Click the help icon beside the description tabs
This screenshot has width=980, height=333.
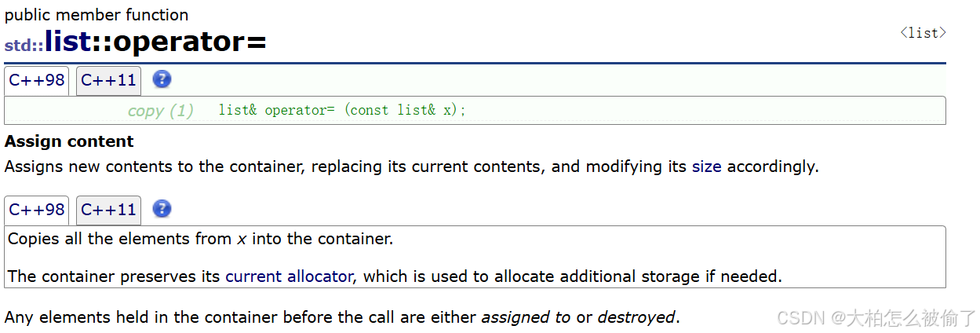(x=162, y=209)
